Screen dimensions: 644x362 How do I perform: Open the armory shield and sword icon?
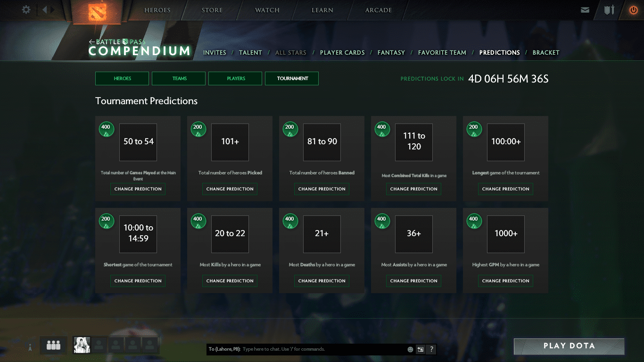coord(609,10)
